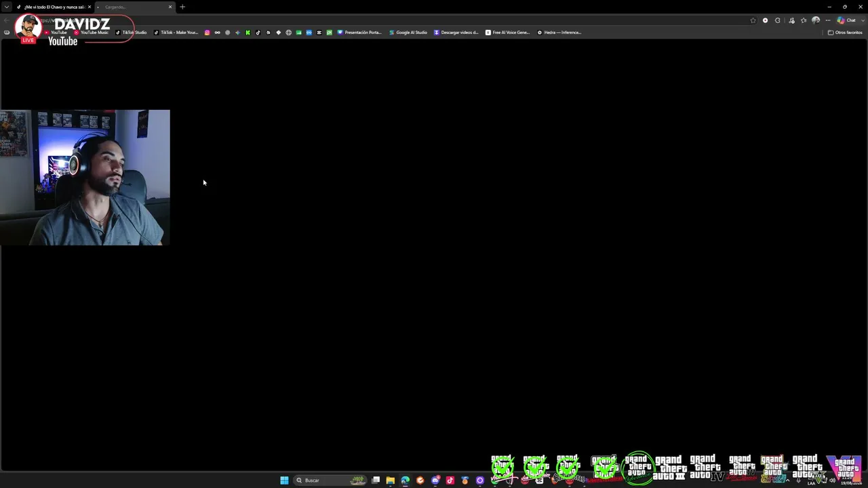Open the tab search dropdown arrow
Screen dimensions: 868x488
tap(6, 7)
